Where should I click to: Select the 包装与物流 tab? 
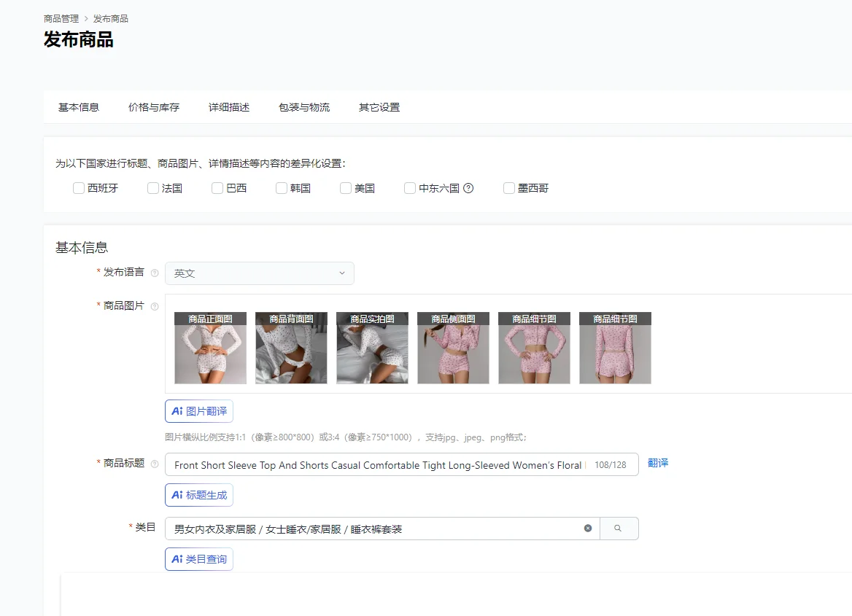[304, 108]
